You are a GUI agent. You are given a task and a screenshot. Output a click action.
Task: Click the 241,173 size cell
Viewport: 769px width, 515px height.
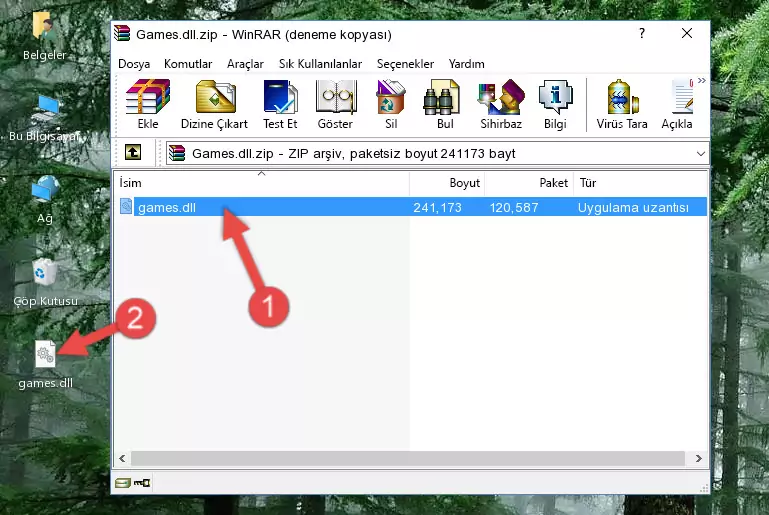pos(437,207)
